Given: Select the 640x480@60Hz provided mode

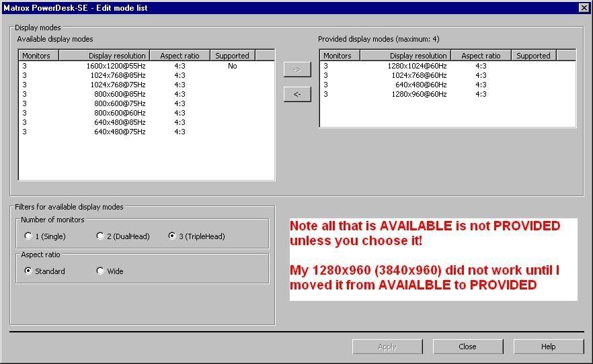Looking at the screenshot, I should coord(448,85).
